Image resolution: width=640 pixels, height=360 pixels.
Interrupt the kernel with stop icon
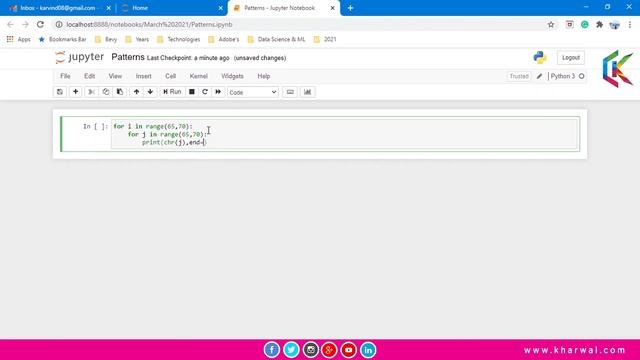click(191, 92)
